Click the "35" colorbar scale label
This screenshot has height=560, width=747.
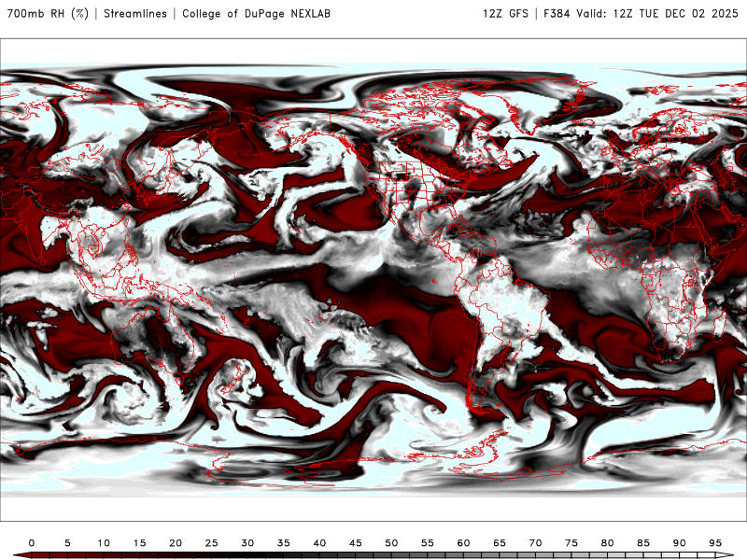pos(284,543)
